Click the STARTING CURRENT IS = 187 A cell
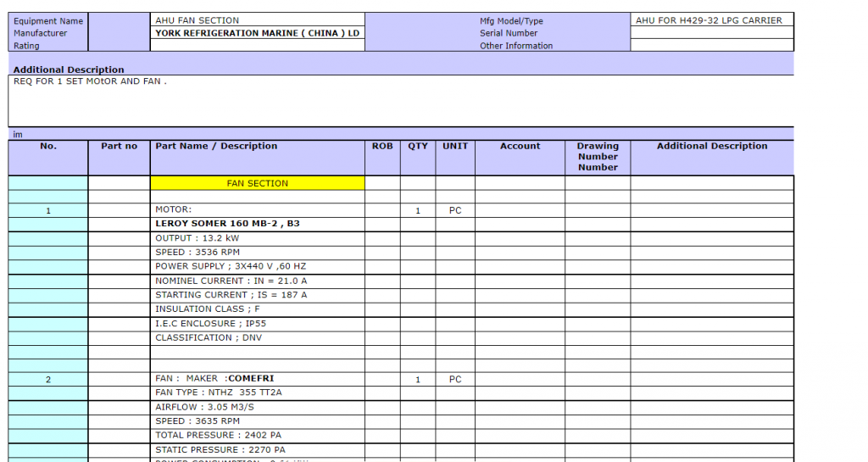 click(257, 295)
